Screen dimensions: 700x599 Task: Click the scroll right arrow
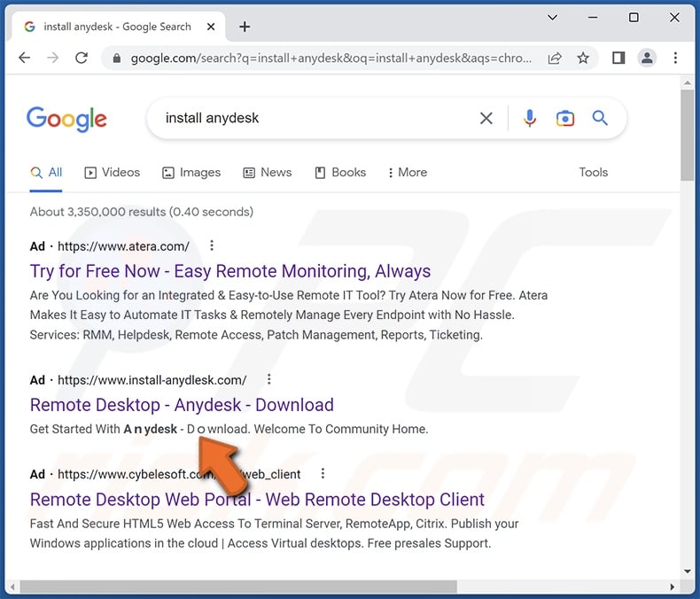click(x=673, y=587)
